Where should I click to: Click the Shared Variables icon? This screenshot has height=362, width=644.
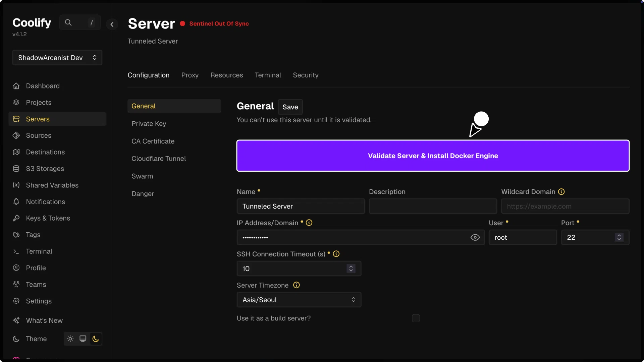point(16,185)
